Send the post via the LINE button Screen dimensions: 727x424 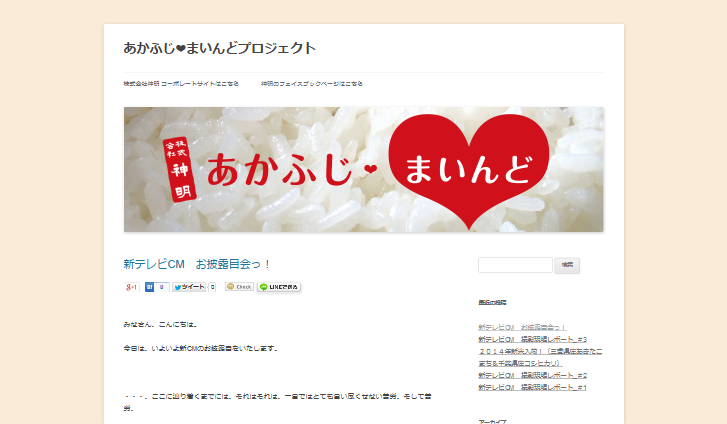[x=279, y=287]
